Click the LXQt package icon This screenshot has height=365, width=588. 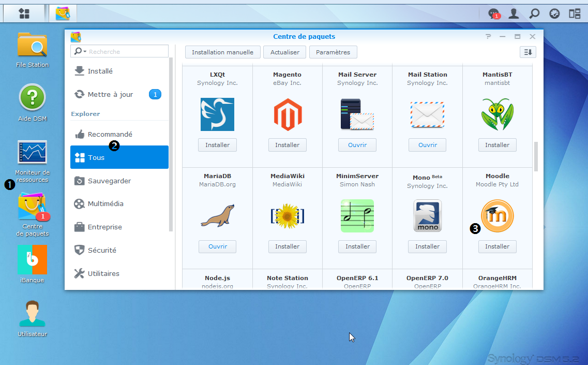click(218, 114)
